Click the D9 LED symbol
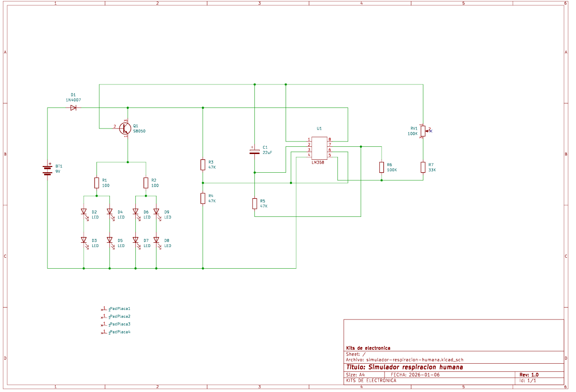Image resolution: width=576 pixels, height=392 pixels. coord(156,212)
